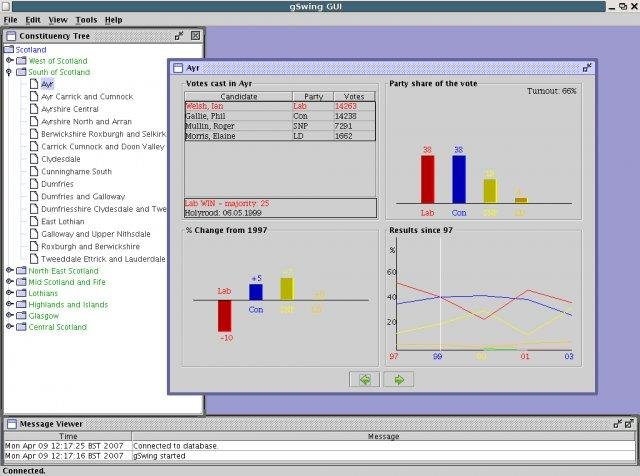Click the Turnout percentage label
Screen dimensions: 640x476
[x=551, y=91]
